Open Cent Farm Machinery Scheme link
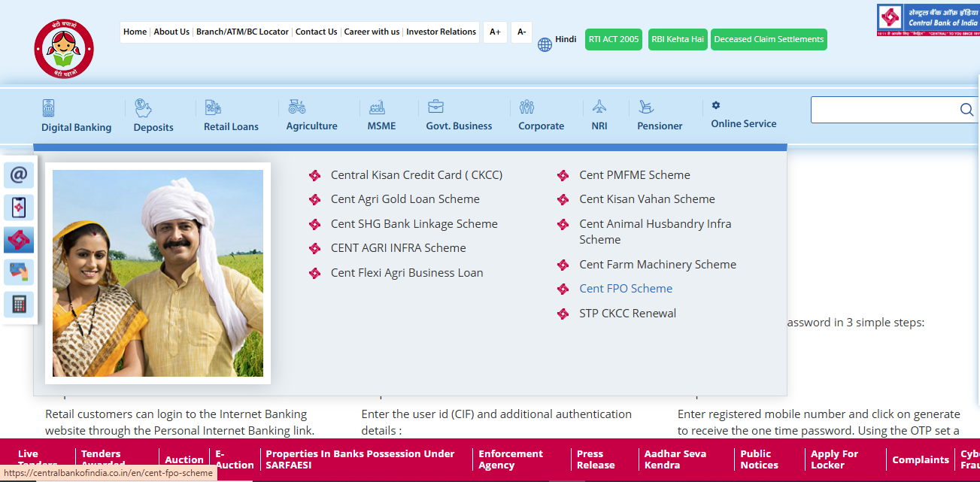The height and width of the screenshot is (482, 980). [658, 265]
